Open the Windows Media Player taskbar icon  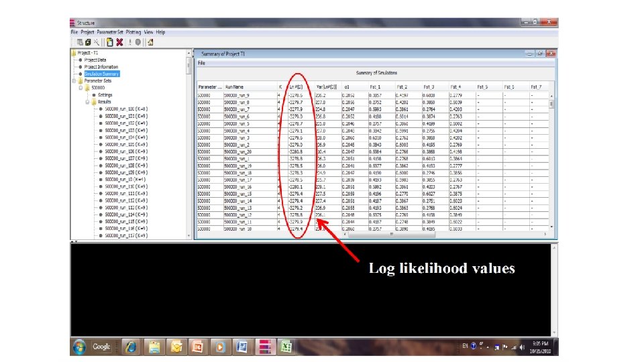click(220, 347)
